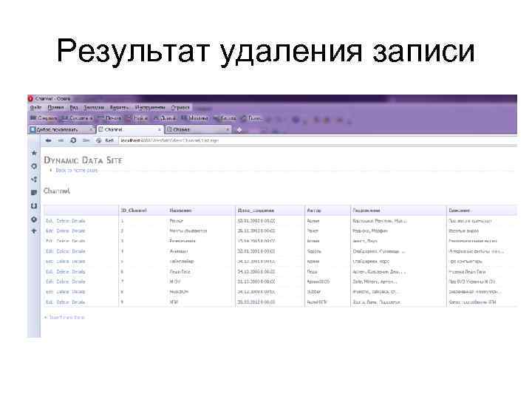532x399 pixels.
Task: Sort by the Название column header
Action: 180,211
